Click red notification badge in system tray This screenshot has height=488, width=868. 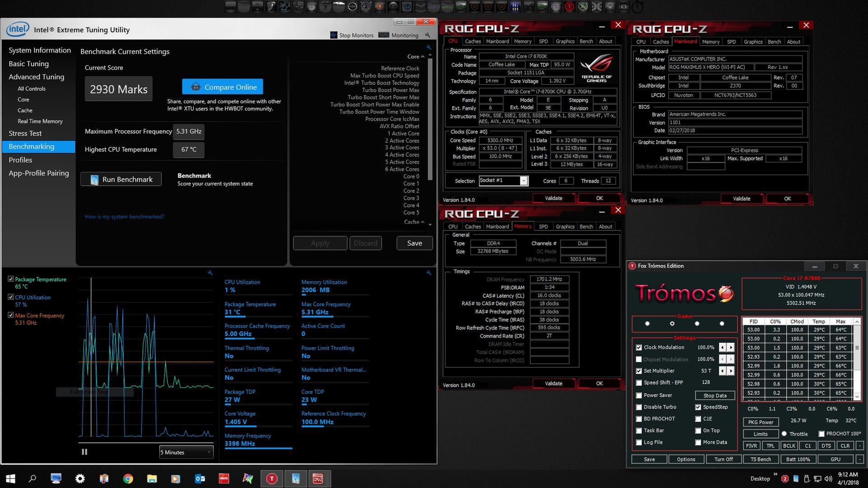coord(785,479)
